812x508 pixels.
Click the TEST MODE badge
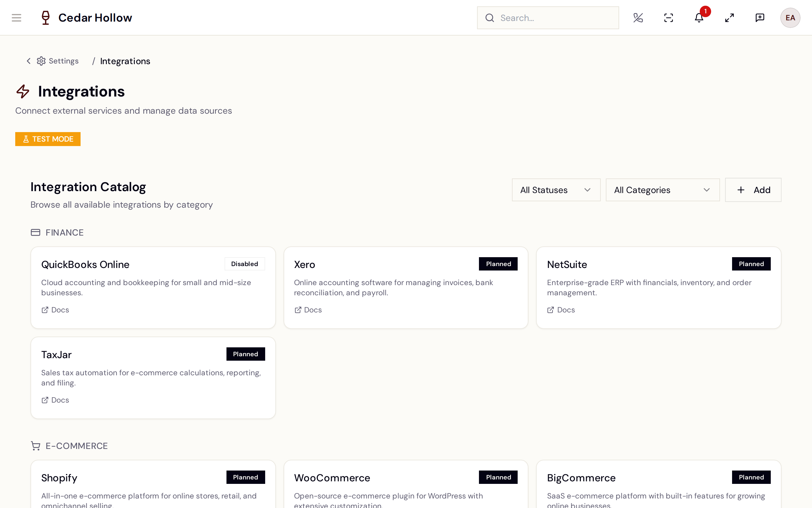pos(48,139)
